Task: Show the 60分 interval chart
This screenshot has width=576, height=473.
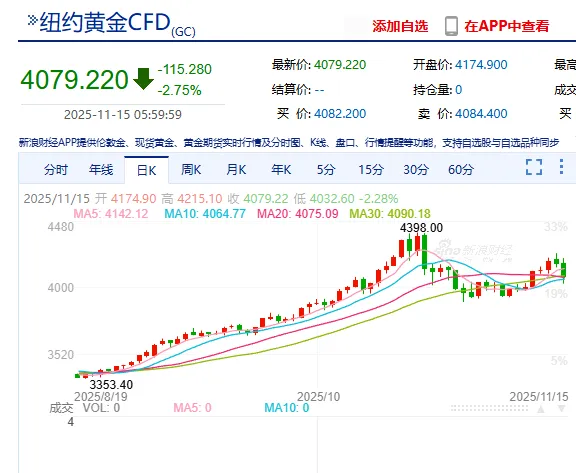Action: click(x=461, y=170)
